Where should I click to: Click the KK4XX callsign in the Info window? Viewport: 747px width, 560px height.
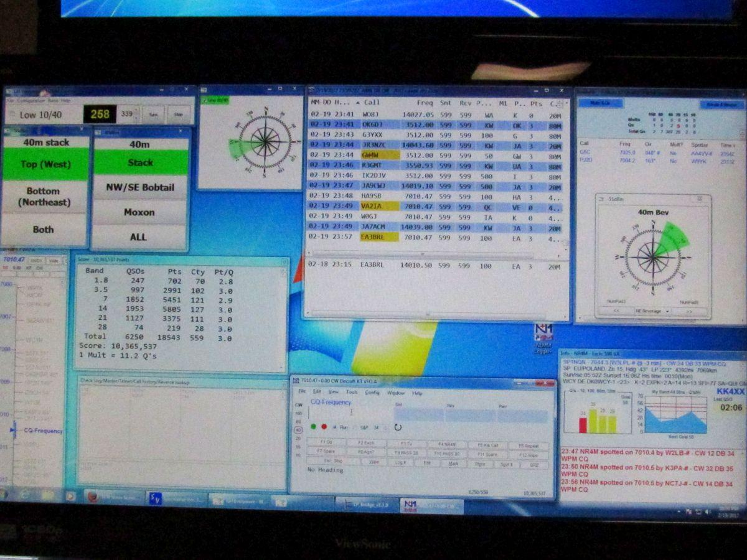(730, 391)
